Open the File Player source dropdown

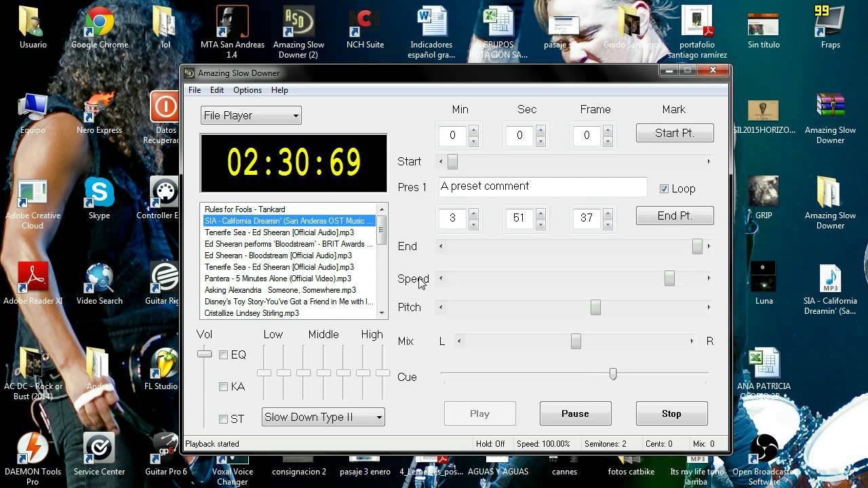[251, 115]
